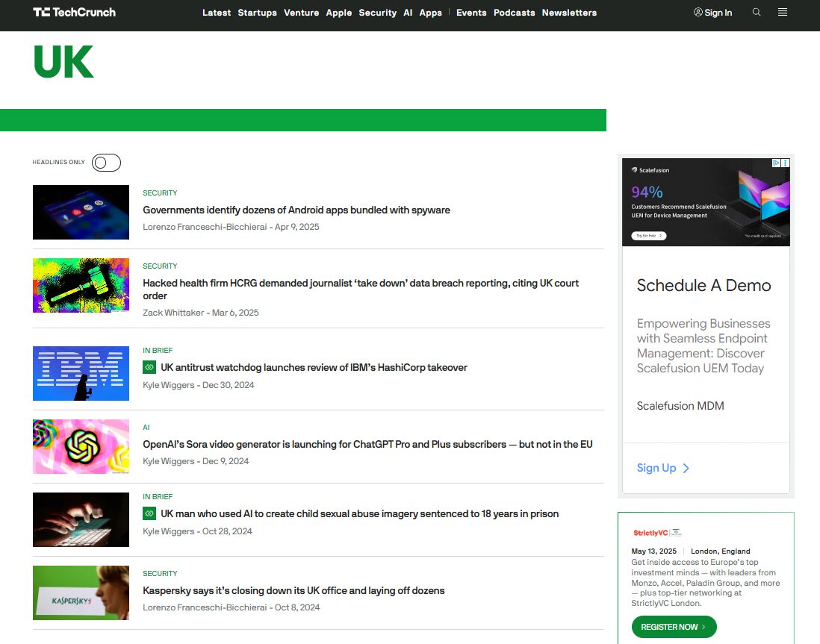
Task: Click the IBM logo article thumbnail
Action: 81,373
